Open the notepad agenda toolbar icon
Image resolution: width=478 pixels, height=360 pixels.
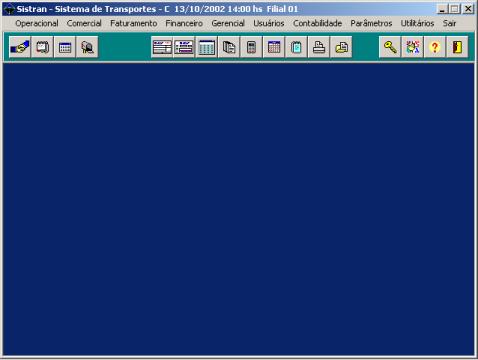coord(42,47)
